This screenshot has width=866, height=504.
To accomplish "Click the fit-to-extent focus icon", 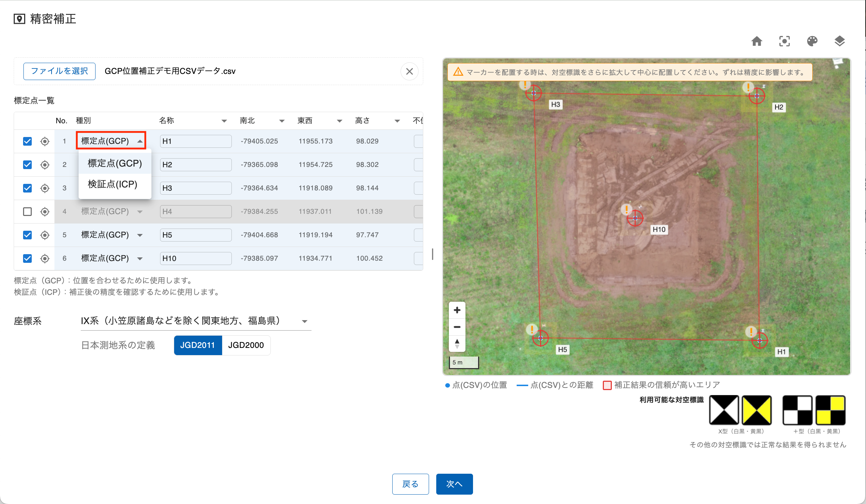I will [784, 41].
